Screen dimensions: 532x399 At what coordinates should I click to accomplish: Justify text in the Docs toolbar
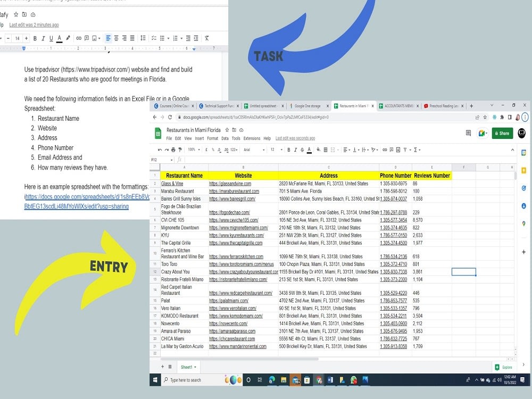[x=132, y=38]
